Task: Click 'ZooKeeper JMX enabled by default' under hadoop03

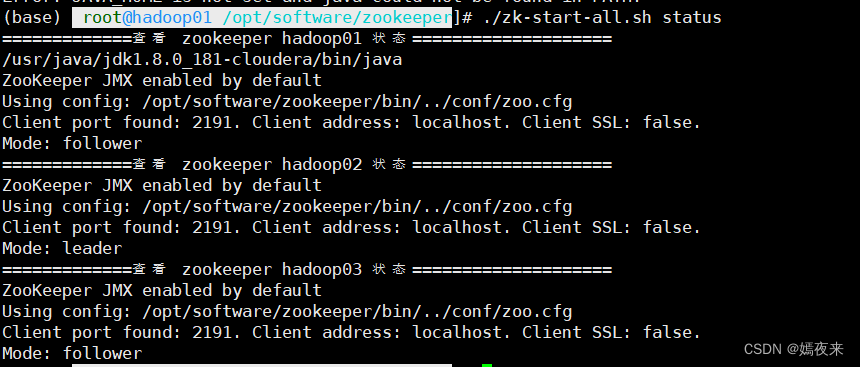Action: coord(162,290)
